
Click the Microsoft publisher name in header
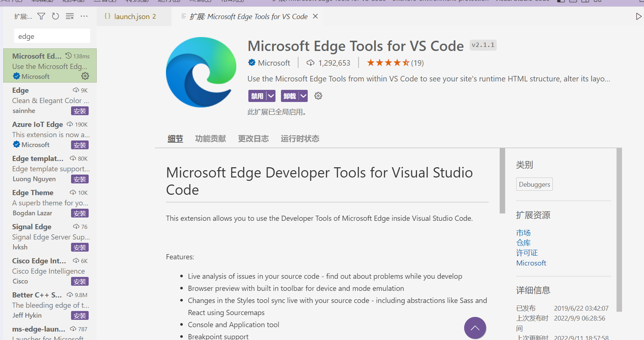click(x=274, y=63)
